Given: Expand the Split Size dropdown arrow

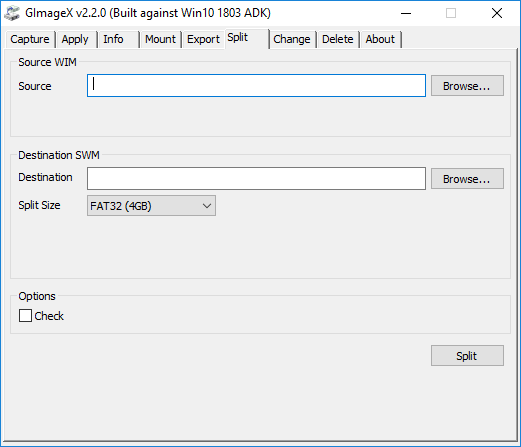Looking at the screenshot, I should coord(207,206).
